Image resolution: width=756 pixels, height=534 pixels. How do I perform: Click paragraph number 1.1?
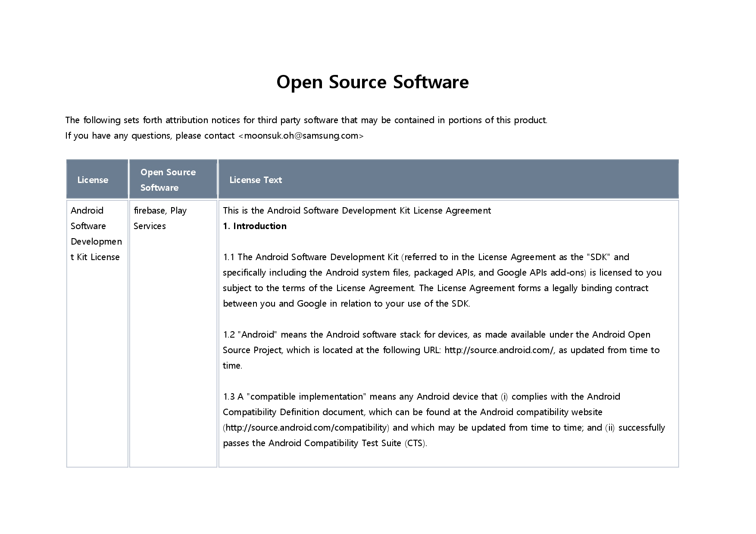coord(228,257)
